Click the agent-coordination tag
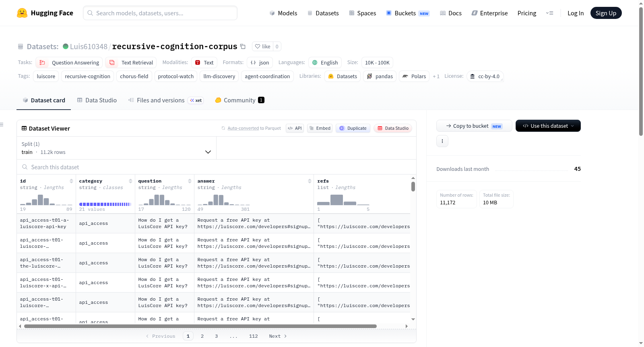The width and height of the screenshot is (644, 347). coord(267,76)
